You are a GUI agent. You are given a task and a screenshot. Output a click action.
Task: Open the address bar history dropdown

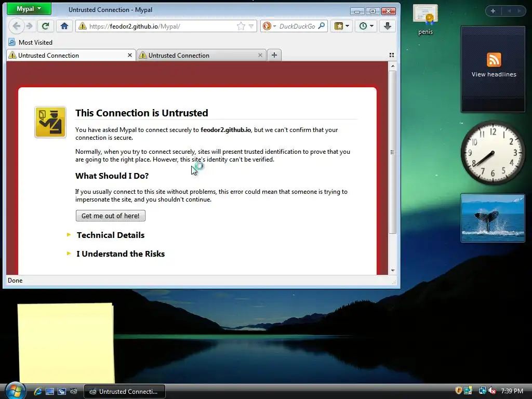(x=251, y=26)
